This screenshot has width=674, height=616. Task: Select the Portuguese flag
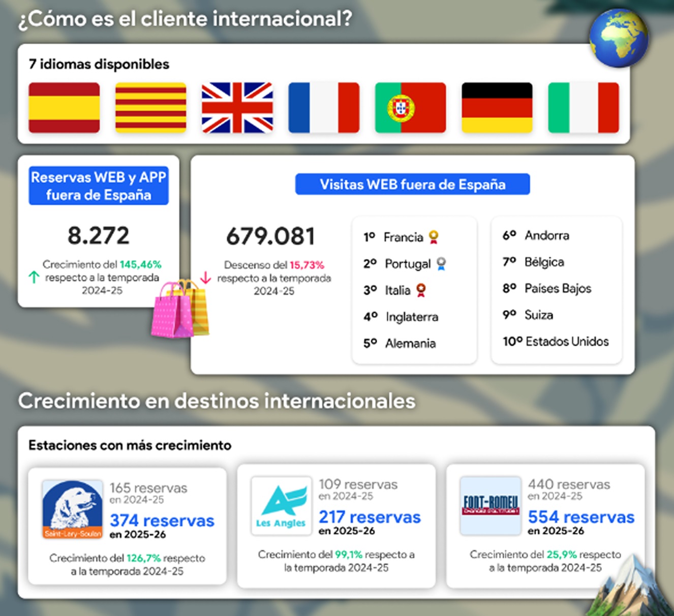410,108
